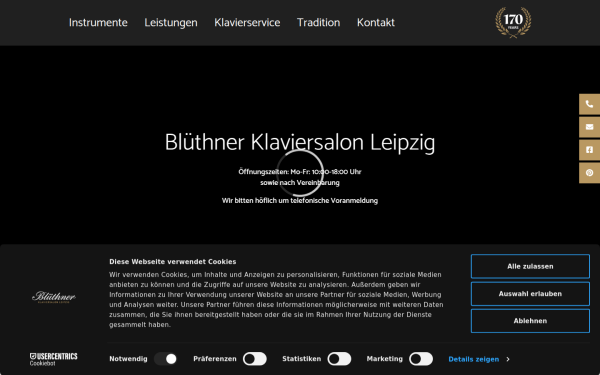Open the email envelope side icon

589,127
